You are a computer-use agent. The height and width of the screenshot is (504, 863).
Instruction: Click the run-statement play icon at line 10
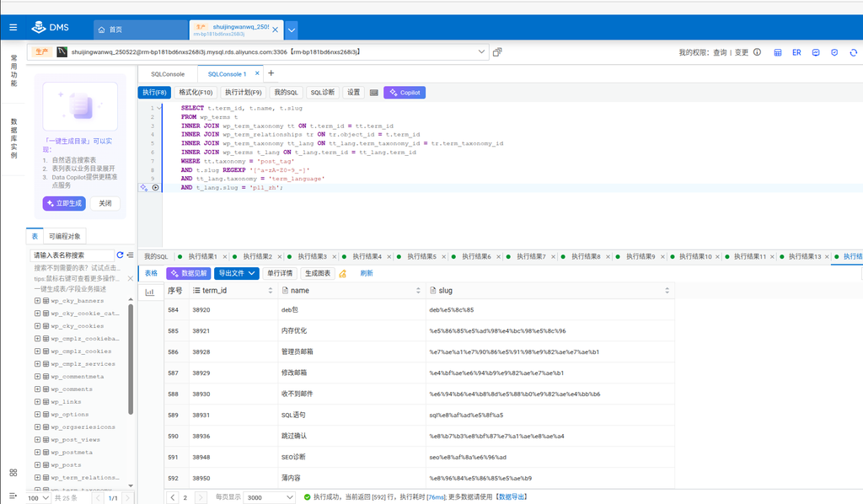pyautogui.click(x=156, y=188)
